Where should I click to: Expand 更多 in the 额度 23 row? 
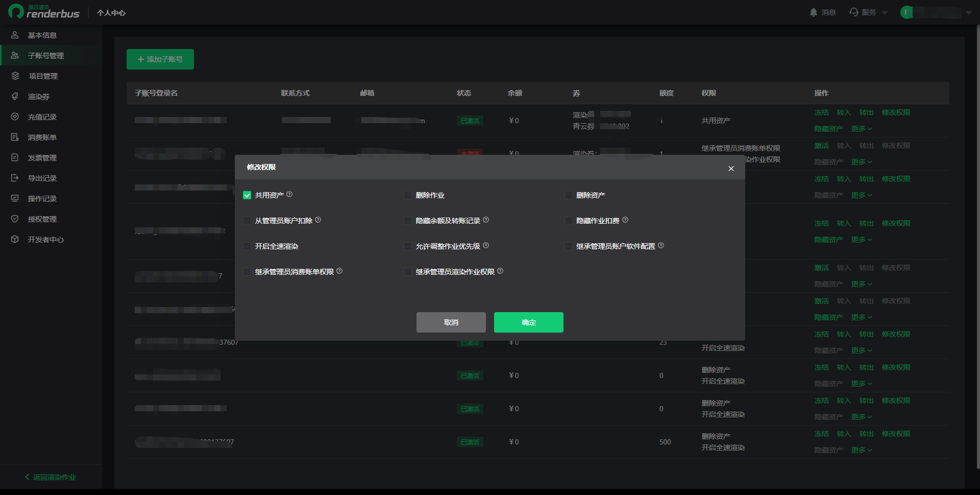click(862, 350)
